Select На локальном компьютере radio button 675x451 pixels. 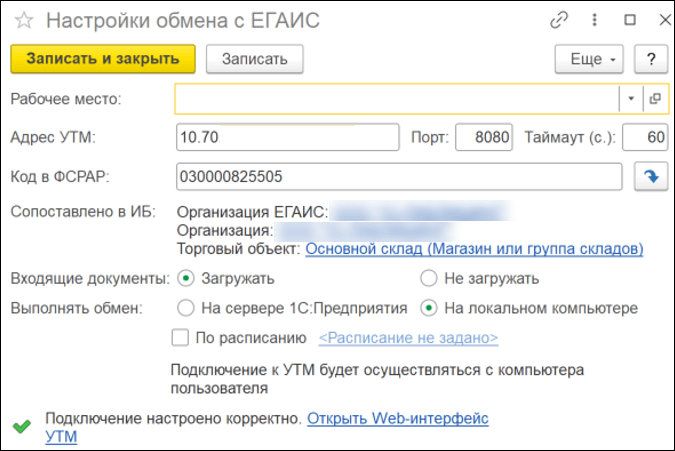(429, 308)
